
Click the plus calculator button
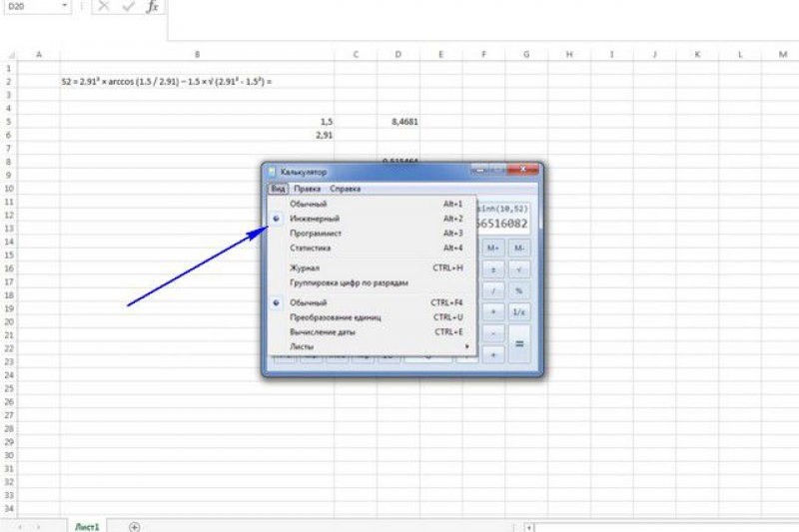click(492, 355)
